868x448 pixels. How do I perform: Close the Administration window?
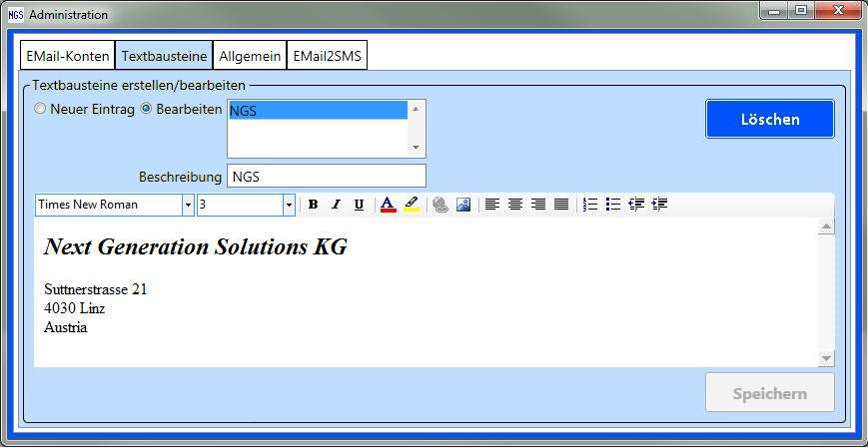pyautogui.click(x=839, y=11)
